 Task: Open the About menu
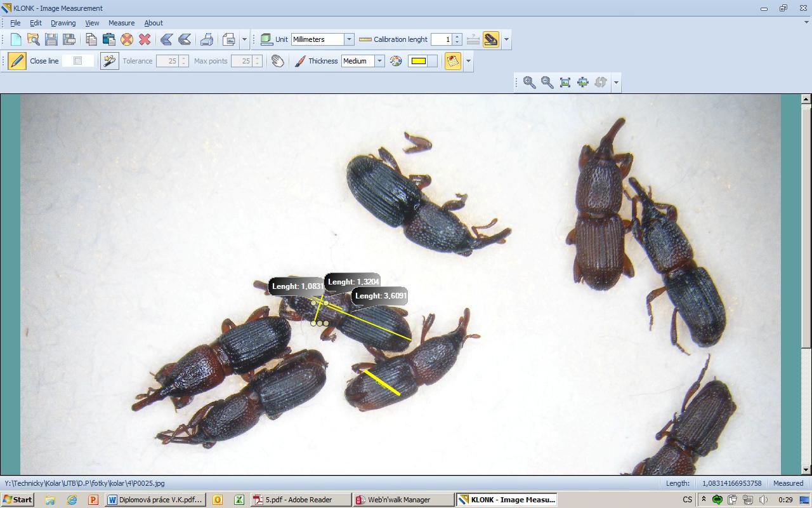pos(154,23)
